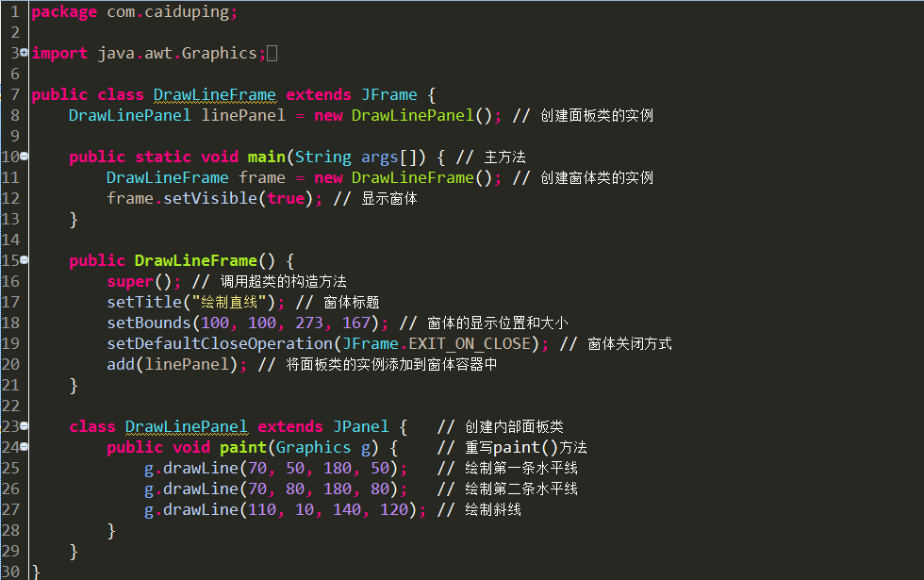Collapse the DrawLineFrame constructor fold marker

tap(25, 260)
